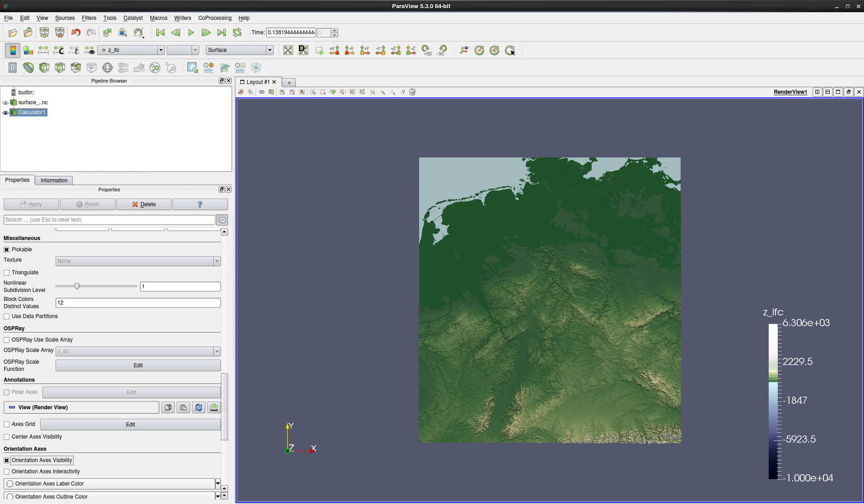Switch to the Information tab

(54, 180)
